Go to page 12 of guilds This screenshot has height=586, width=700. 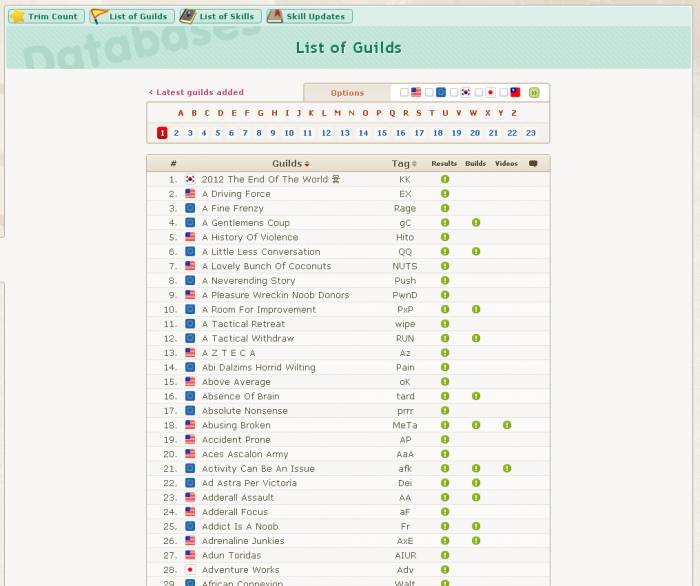click(326, 133)
